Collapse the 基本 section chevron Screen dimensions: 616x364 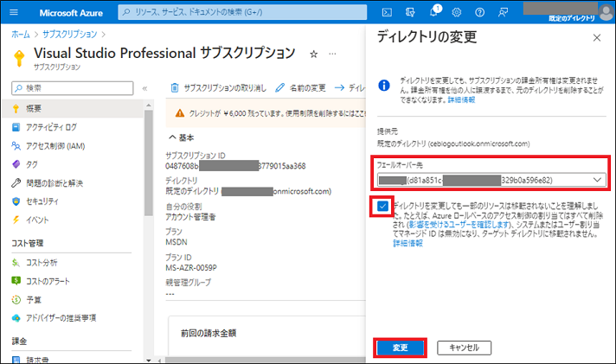point(172,137)
